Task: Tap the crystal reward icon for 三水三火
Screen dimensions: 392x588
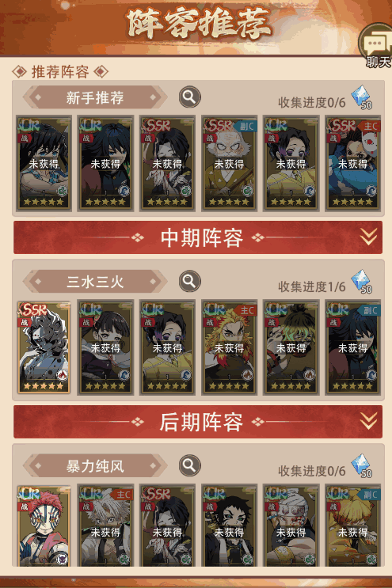Action: pos(362,282)
